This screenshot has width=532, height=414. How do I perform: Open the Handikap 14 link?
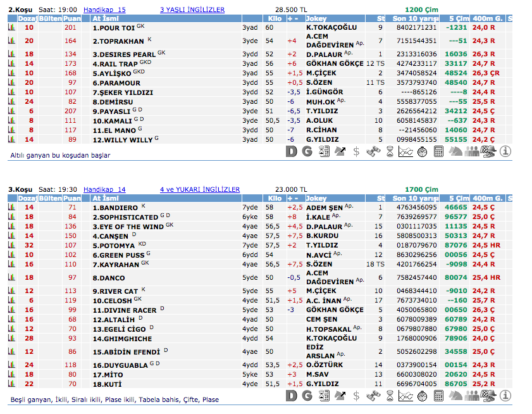(x=104, y=189)
